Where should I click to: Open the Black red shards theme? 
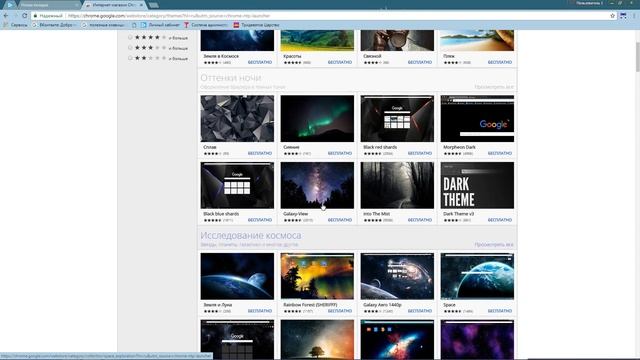click(397, 119)
